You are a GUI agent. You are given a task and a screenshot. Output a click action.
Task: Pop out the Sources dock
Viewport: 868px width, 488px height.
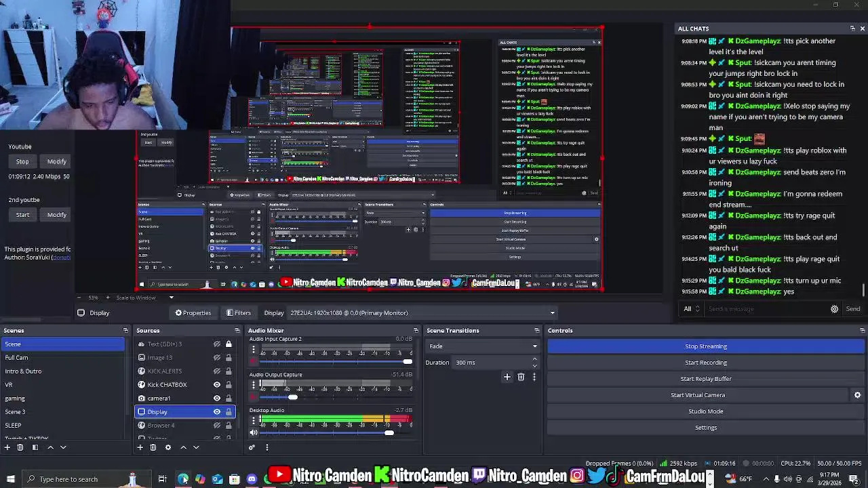click(x=238, y=331)
